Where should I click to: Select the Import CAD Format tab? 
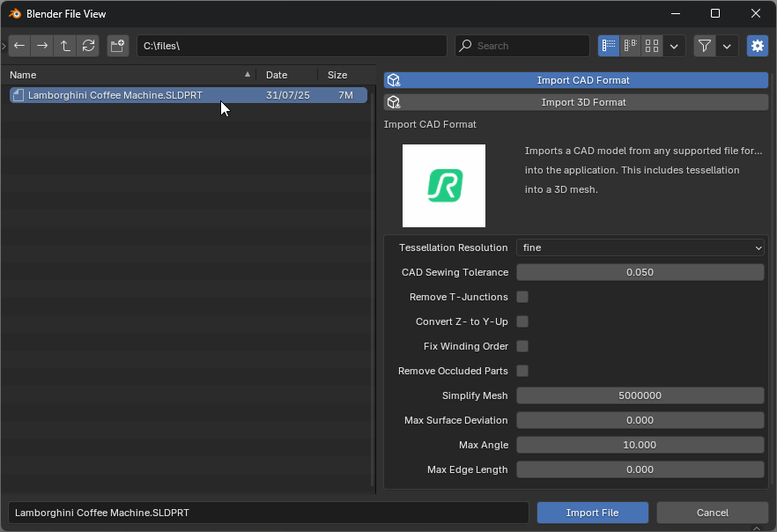click(576, 80)
